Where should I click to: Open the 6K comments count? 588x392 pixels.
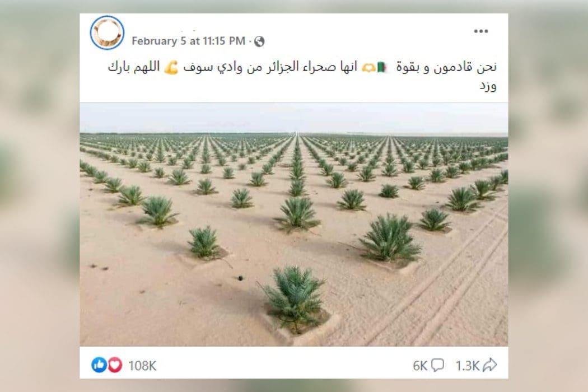pyautogui.click(x=420, y=366)
